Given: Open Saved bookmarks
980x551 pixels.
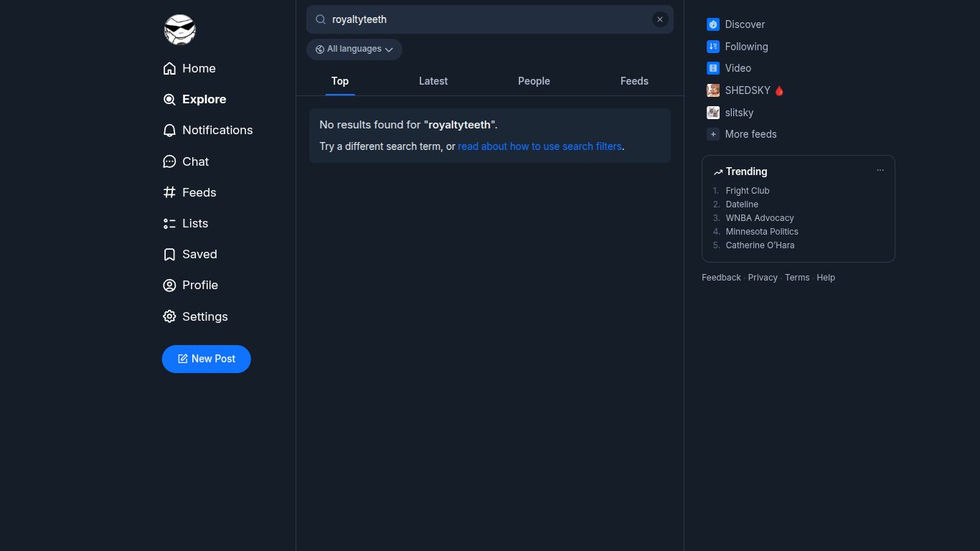Looking at the screenshot, I should click(x=190, y=254).
